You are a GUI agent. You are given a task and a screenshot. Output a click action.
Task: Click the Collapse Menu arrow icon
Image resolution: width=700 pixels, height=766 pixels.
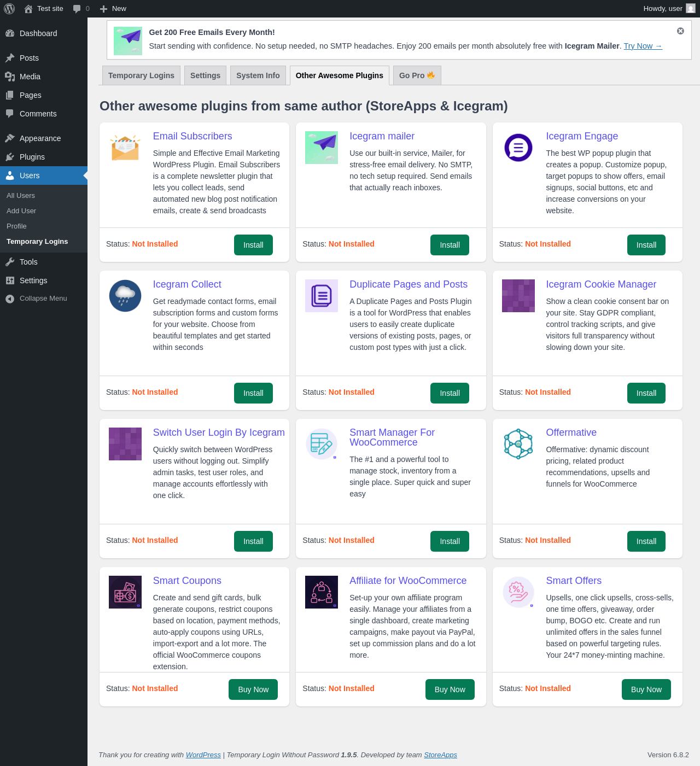coord(10,299)
